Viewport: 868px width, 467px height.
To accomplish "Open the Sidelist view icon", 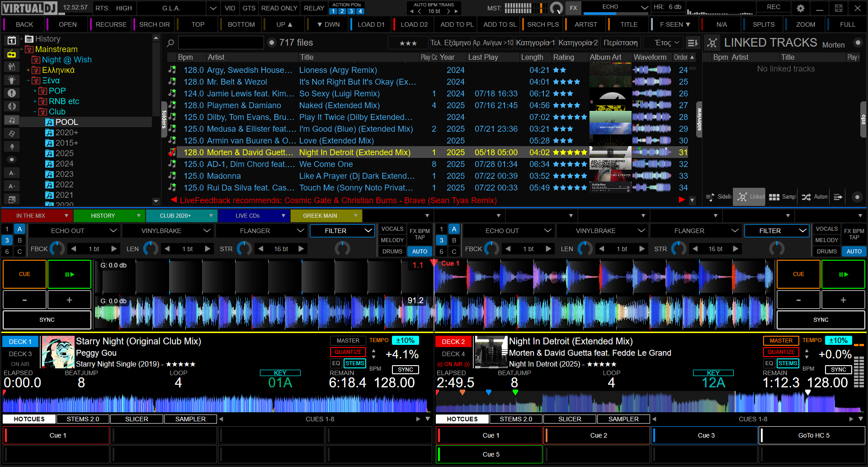I will click(x=710, y=197).
